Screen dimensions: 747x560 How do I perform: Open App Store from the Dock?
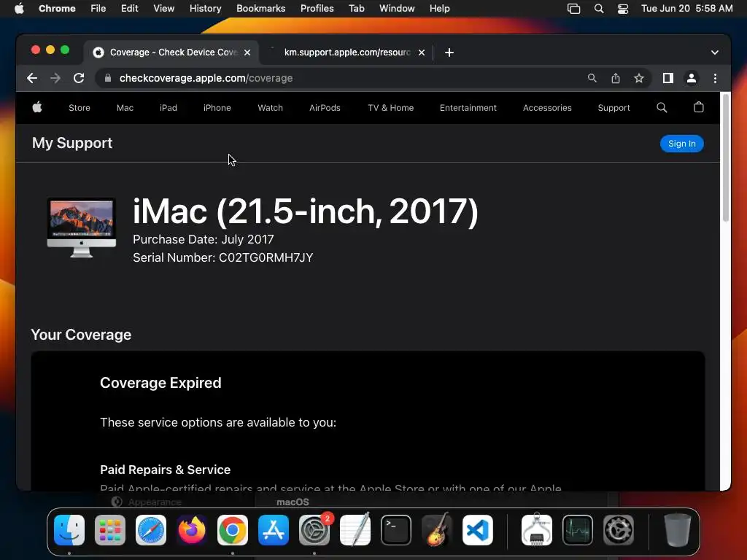coord(274,530)
